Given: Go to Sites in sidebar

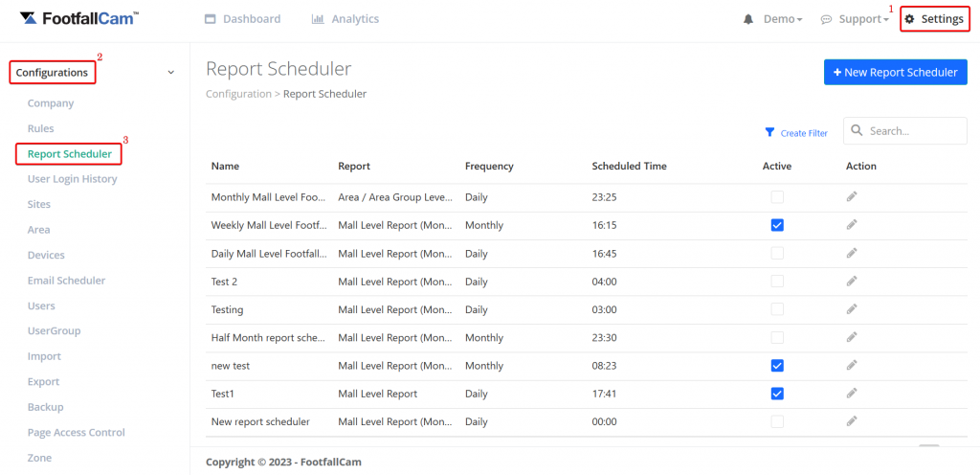Looking at the screenshot, I should (x=38, y=204).
